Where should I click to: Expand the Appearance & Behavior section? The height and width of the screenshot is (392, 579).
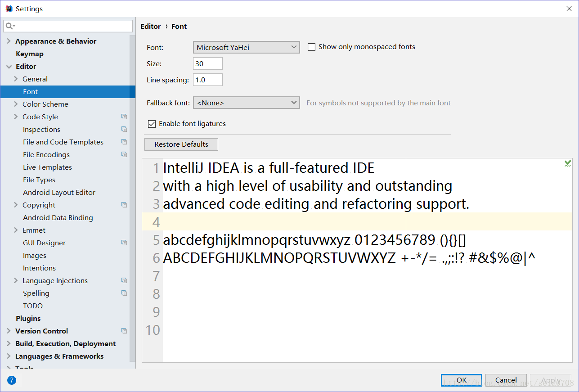tap(9, 41)
